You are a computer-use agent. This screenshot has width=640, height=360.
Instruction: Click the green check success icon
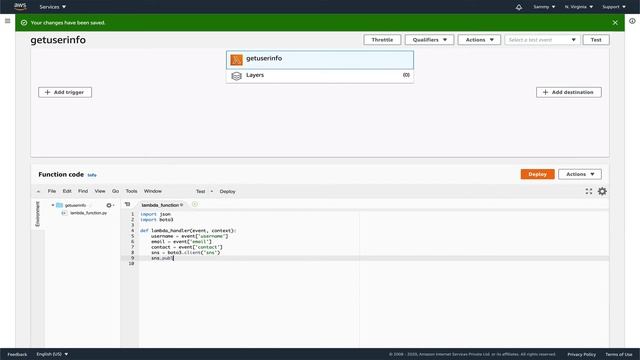(x=24, y=23)
